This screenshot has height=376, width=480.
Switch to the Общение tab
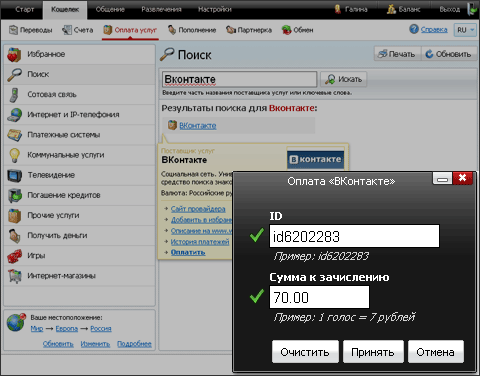(110, 9)
